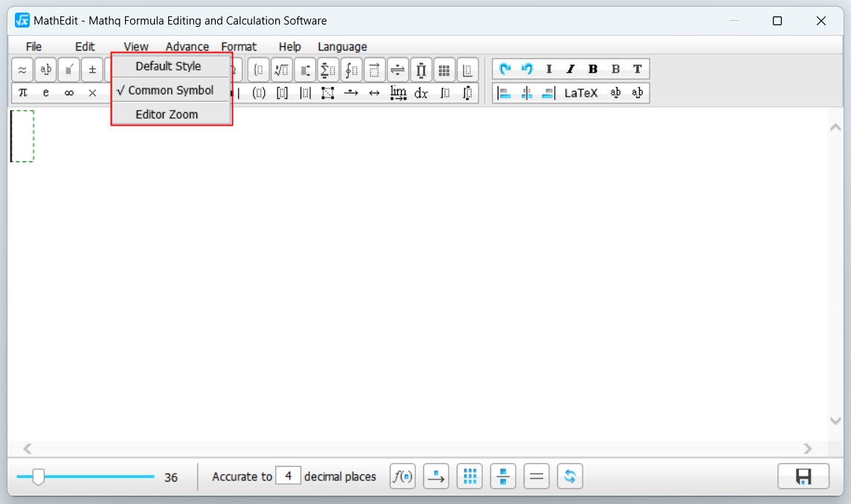Open the Language menu
Viewport: 851px width, 504px height.
tap(342, 47)
